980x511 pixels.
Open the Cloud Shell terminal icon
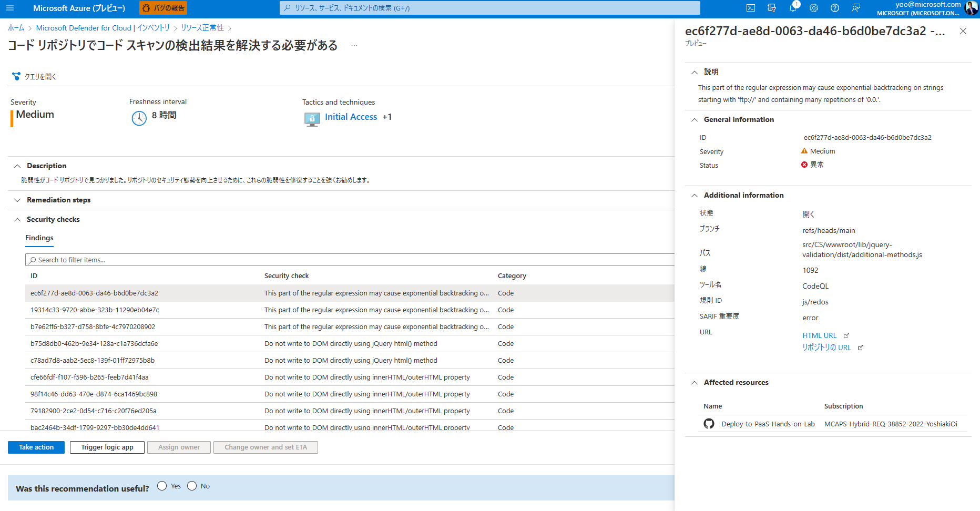[750, 8]
